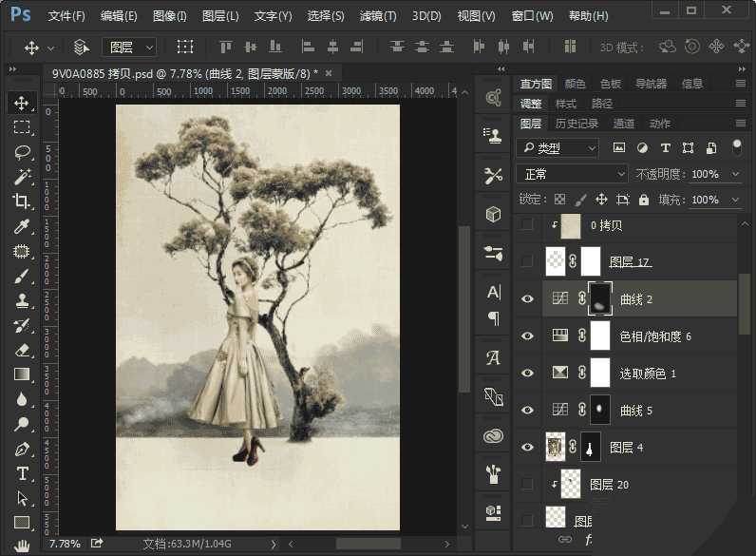756x556 pixels.
Task: Select the Crop tool
Action: point(22,201)
